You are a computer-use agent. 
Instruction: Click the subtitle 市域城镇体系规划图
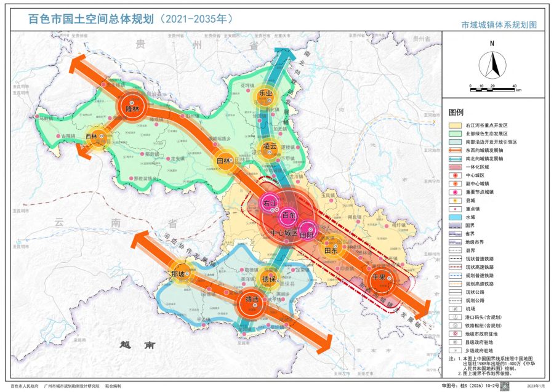499,25
